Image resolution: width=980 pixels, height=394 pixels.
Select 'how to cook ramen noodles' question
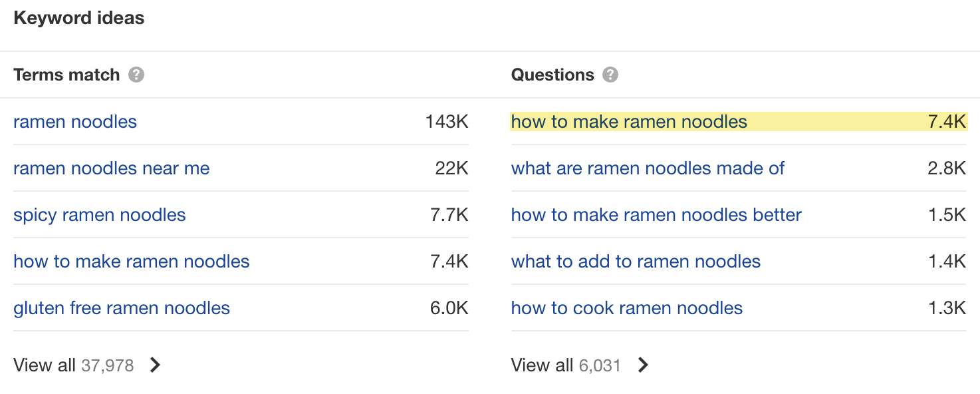[626, 308]
